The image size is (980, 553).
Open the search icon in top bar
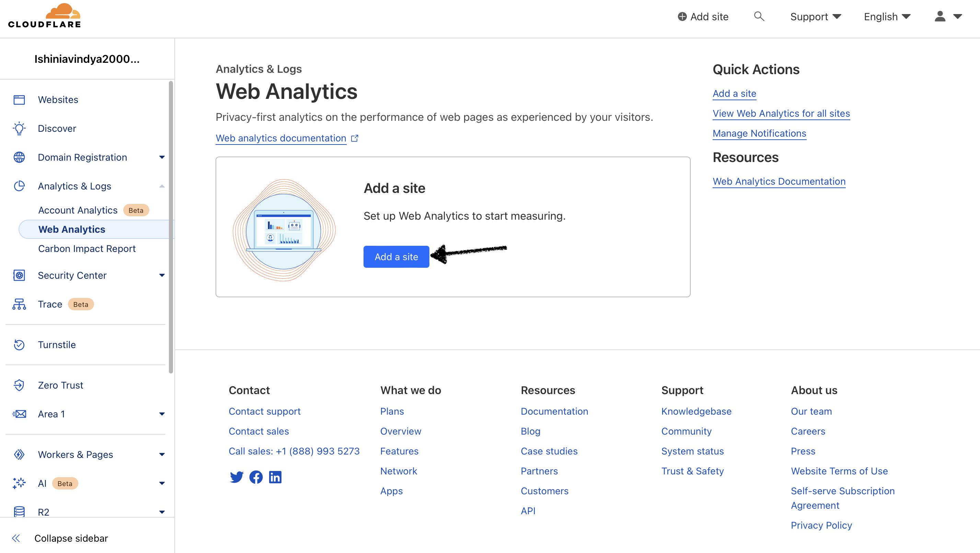tap(759, 16)
